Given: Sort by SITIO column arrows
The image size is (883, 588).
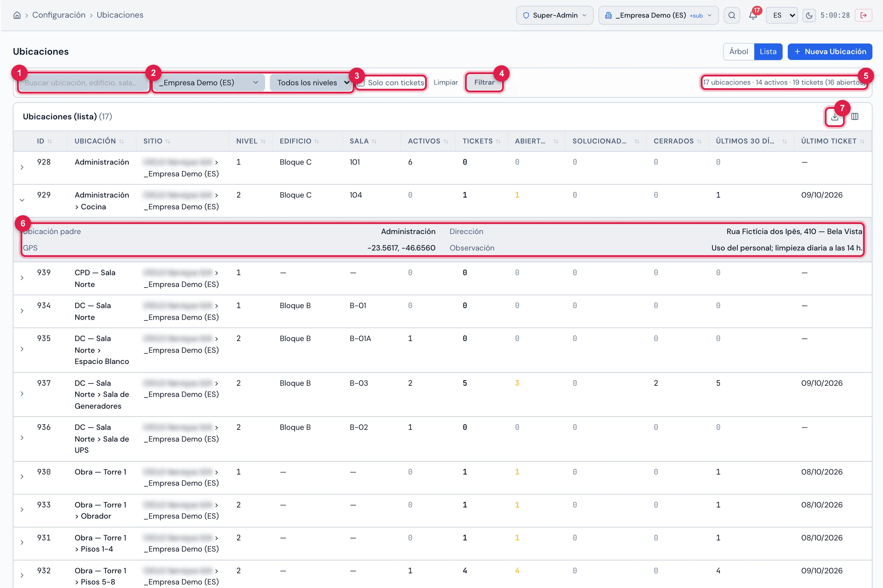Looking at the screenshot, I should click(168, 141).
